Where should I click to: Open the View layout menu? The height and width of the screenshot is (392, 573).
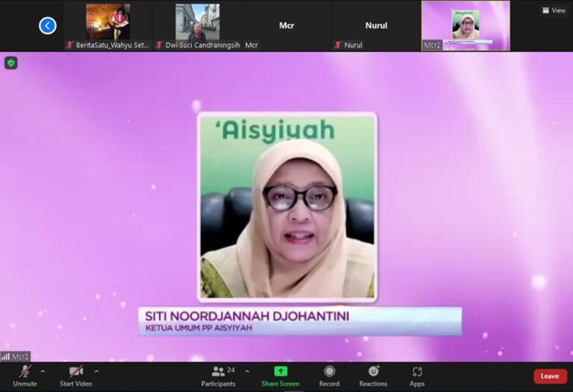(554, 10)
